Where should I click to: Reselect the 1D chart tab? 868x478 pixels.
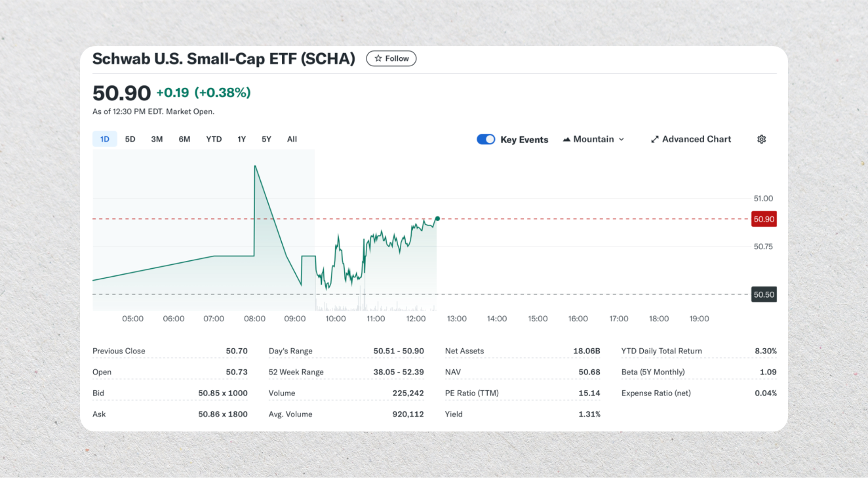tap(104, 139)
